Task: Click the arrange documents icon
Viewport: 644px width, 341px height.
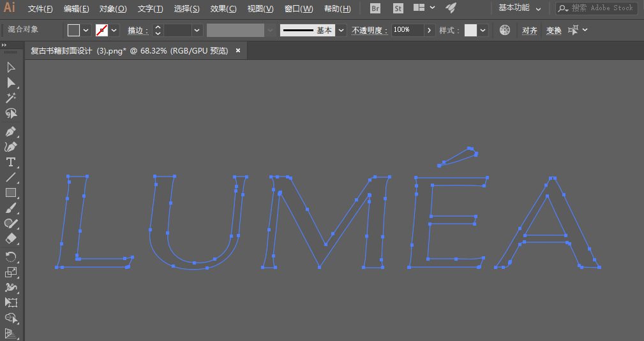Action: point(419,8)
